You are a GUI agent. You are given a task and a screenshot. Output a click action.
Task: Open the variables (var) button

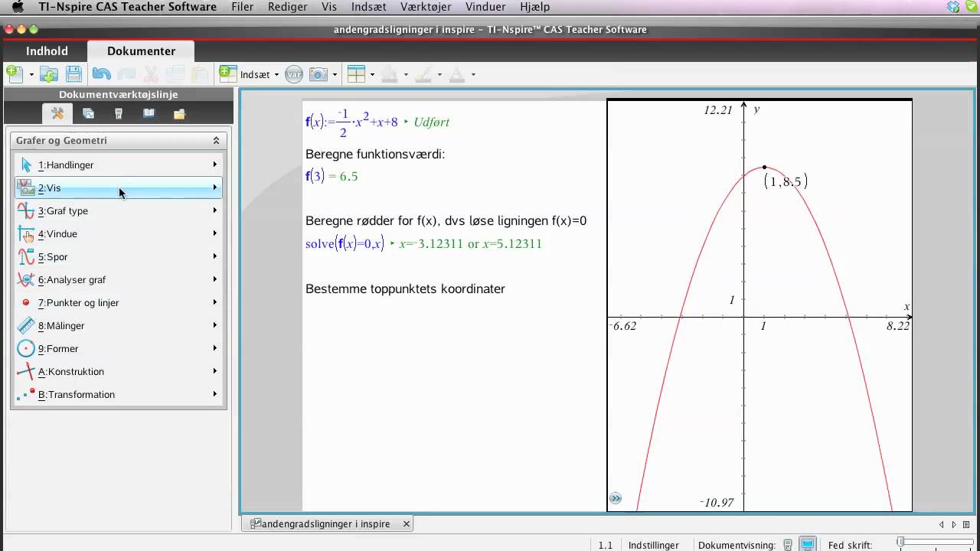(x=294, y=74)
